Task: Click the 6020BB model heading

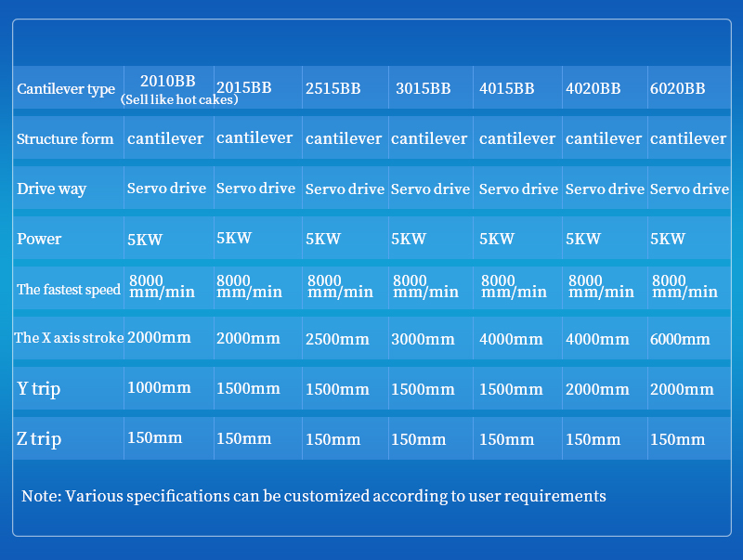Action: coord(678,88)
